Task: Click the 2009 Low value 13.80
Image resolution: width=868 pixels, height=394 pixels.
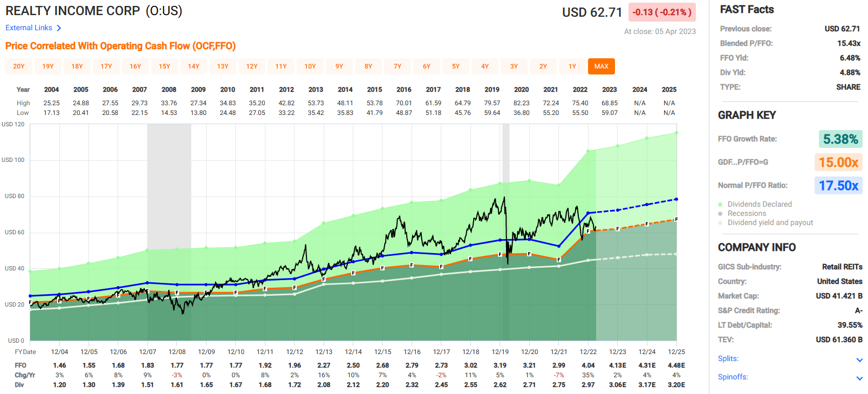Action: click(x=199, y=113)
